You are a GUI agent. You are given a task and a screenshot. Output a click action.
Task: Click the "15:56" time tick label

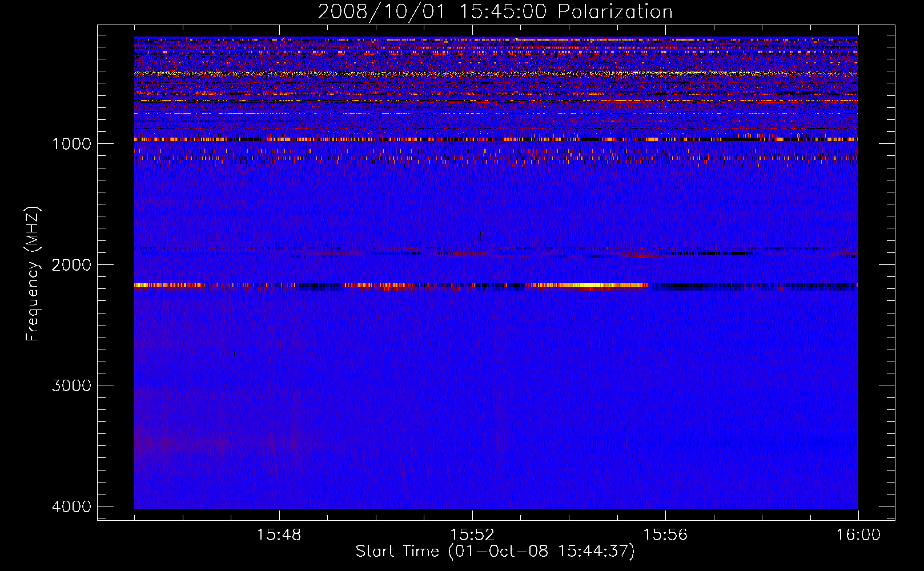coord(665,534)
